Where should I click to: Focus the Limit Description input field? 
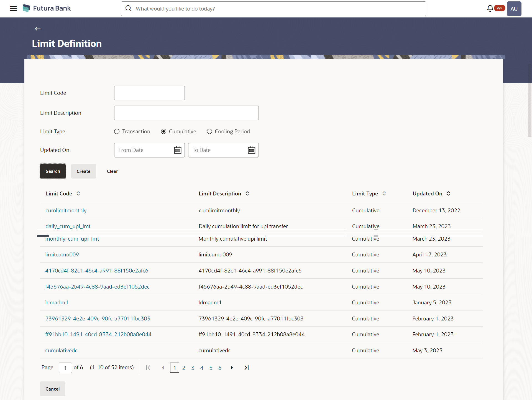[186, 113]
